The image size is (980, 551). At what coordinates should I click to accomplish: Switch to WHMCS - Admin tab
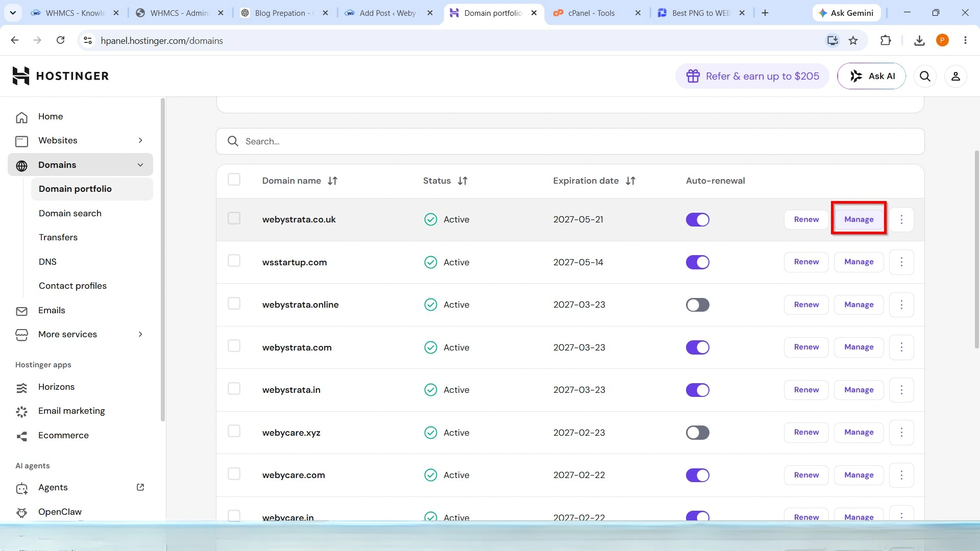click(179, 13)
